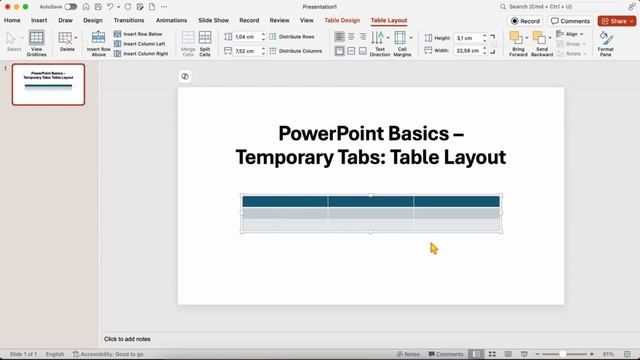Toggle the AutoSave switch

coord(71,7)
